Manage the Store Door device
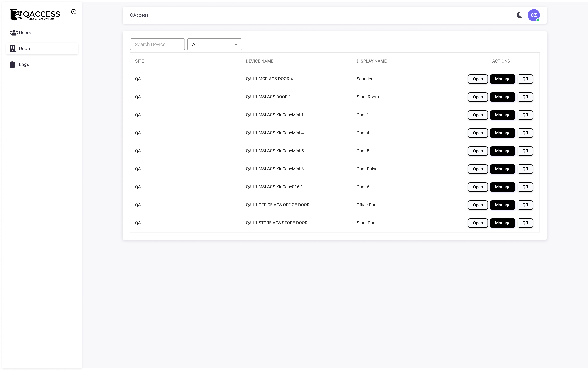Image resolution: width=588 pixels, height=371 pixels. 503,223
